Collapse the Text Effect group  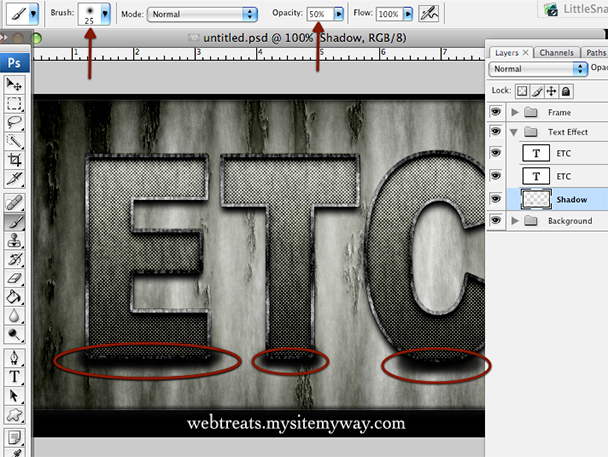click(514, 133)
